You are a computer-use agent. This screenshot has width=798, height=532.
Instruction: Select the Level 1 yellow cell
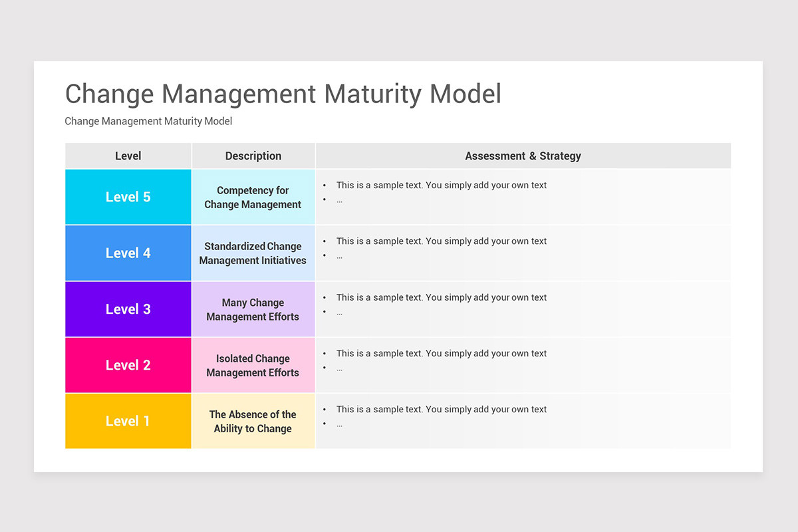[128, 421]
